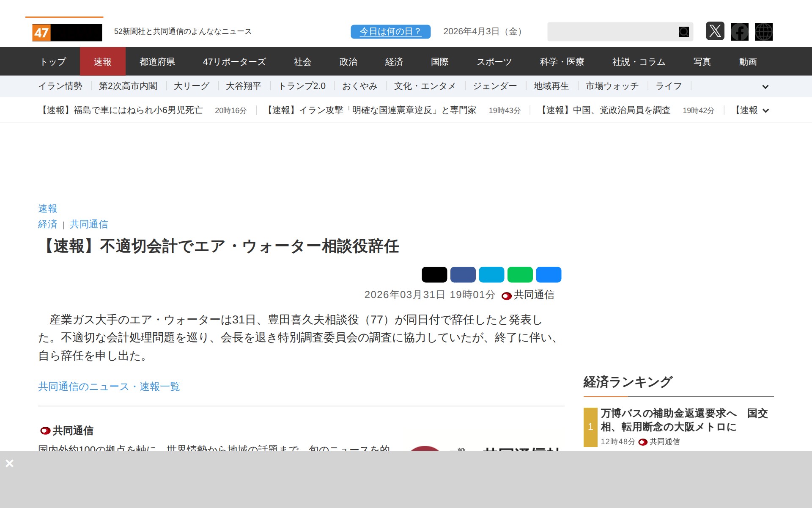812x508 pixels.
Task: Click the 経済 breadcrumb link
Action: pos(47,224)
